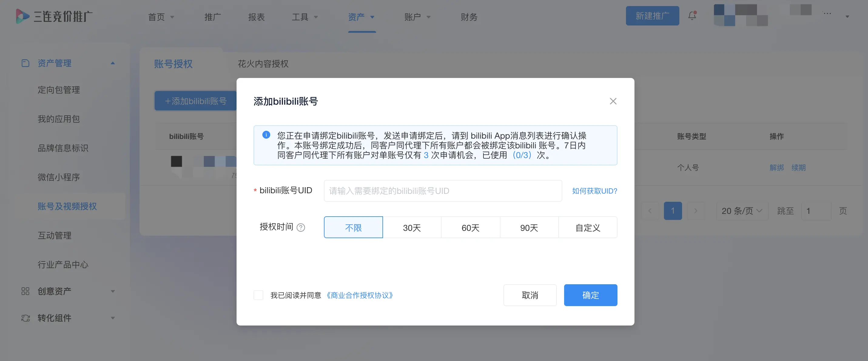Viewport: 868px width, 361px height.
Task: Select page 1 in pagination
Action: (x=673, y=211)
